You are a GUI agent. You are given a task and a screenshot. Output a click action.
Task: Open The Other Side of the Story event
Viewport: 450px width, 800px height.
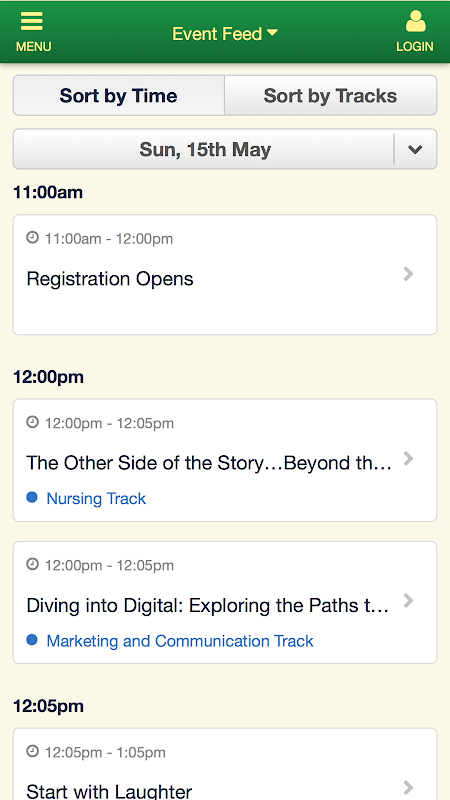coord(225,460)
